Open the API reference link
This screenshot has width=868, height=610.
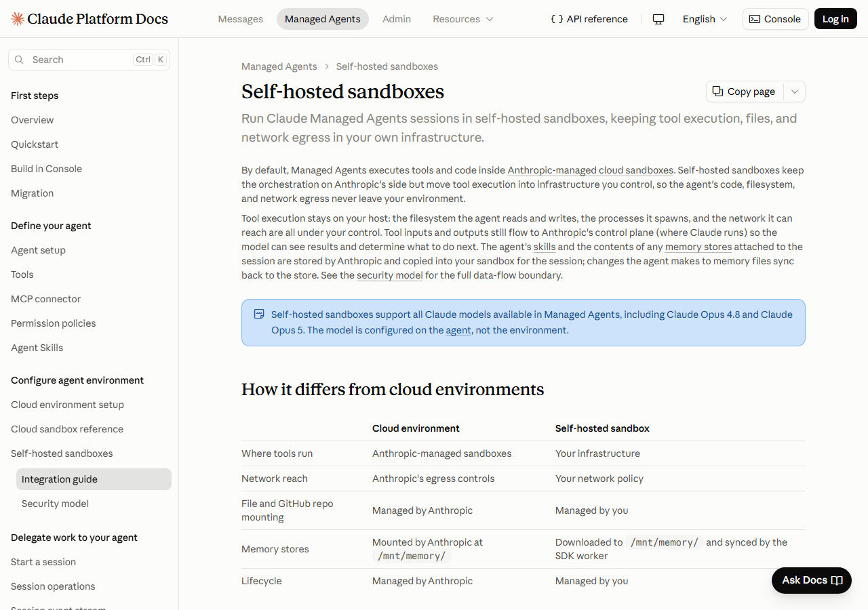(x=589, y=19)
